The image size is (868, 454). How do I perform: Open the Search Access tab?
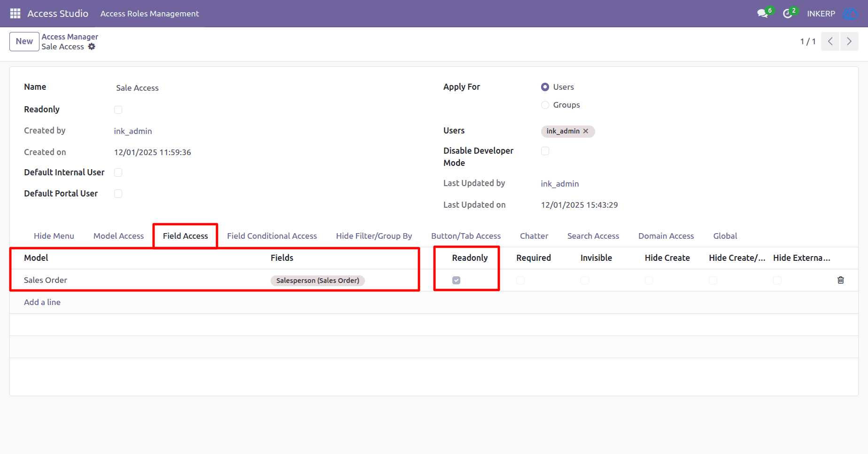point(593,236)
